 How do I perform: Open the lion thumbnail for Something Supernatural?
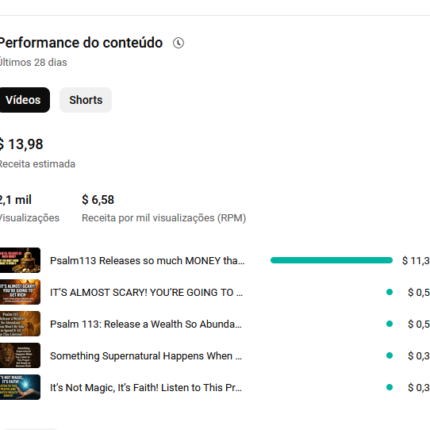[x=20, y=355]
